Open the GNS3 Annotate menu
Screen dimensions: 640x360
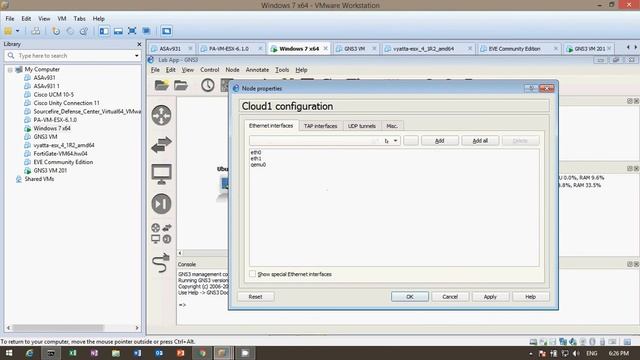(257, 70)
